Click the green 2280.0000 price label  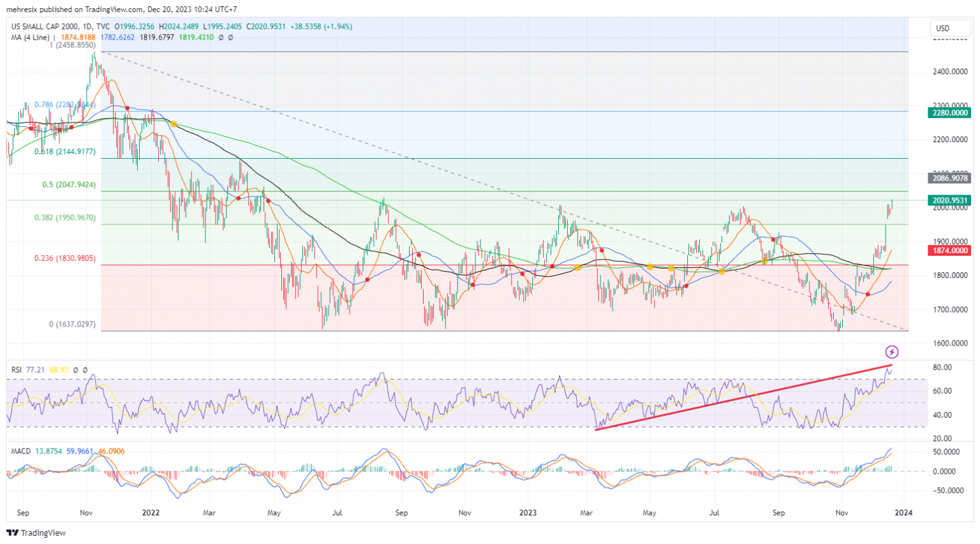coord(949,113)
